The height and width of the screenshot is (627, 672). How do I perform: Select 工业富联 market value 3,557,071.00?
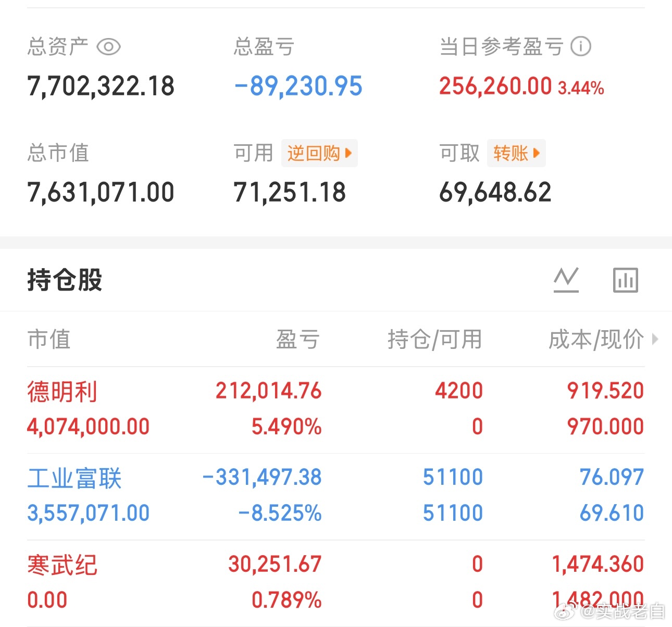pos(89,513)
